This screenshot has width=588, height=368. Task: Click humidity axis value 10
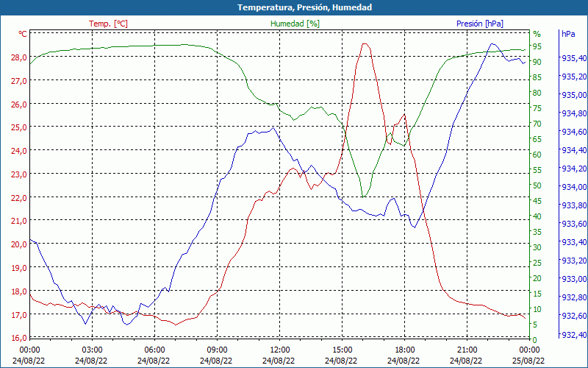[537, 309]
